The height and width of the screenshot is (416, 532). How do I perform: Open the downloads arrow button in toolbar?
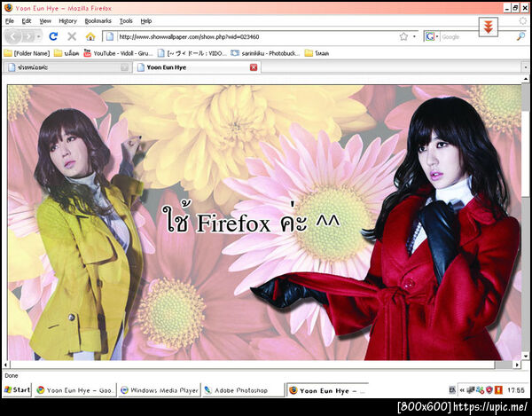[x=489, y=27]
